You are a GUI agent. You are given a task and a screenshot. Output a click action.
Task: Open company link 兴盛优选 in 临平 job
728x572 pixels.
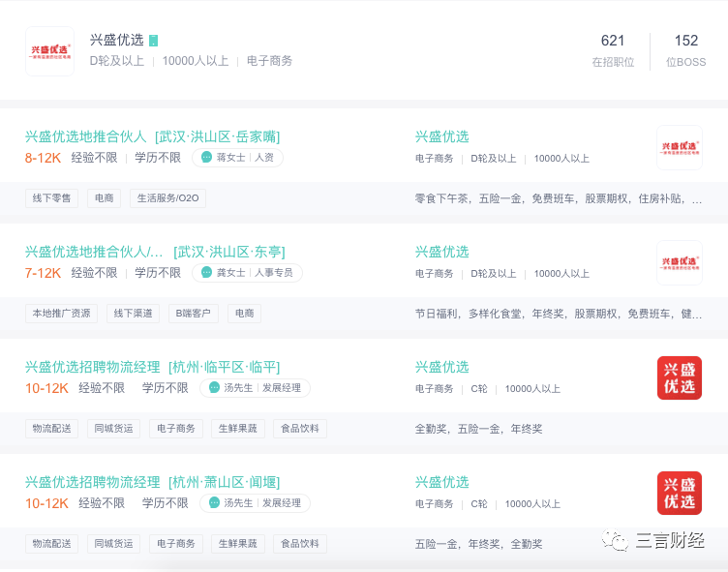point(442,367)
